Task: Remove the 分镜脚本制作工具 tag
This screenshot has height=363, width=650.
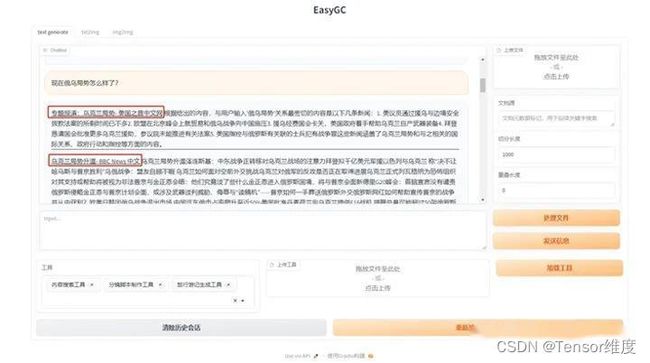Action: click(x=160, y=285)
